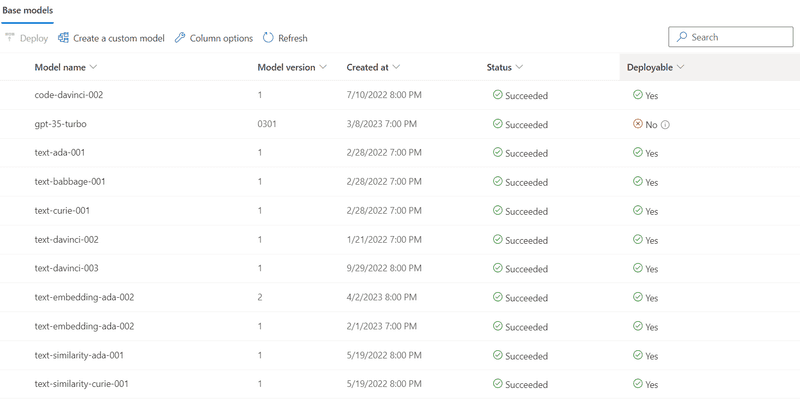Click the Created at column header text
This screenshot has height=409, width=800.
coord(367,67)
